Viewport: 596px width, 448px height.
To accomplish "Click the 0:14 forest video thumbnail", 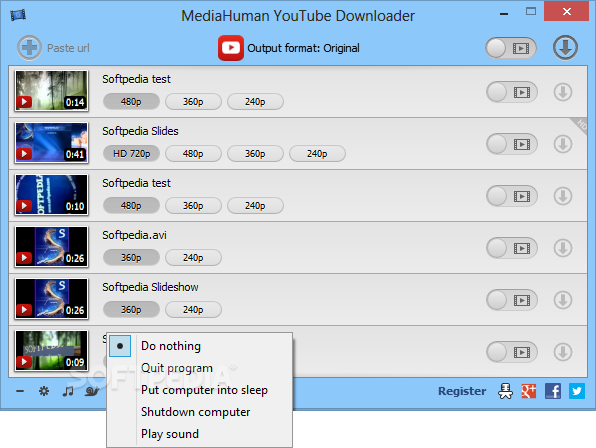I will point(51,90).
